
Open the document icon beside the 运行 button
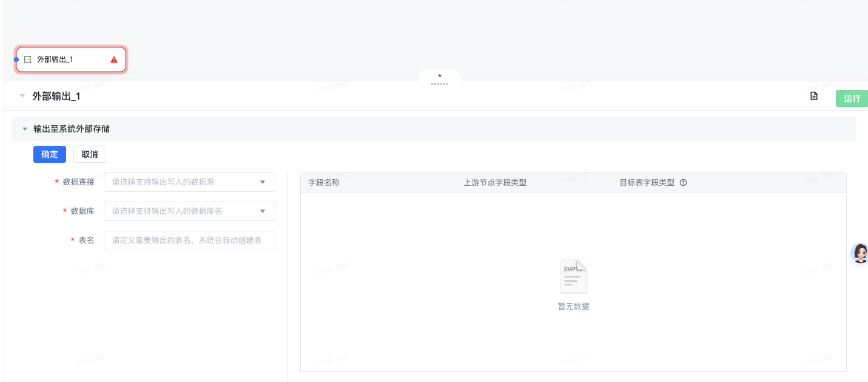(x=814, y=96)
